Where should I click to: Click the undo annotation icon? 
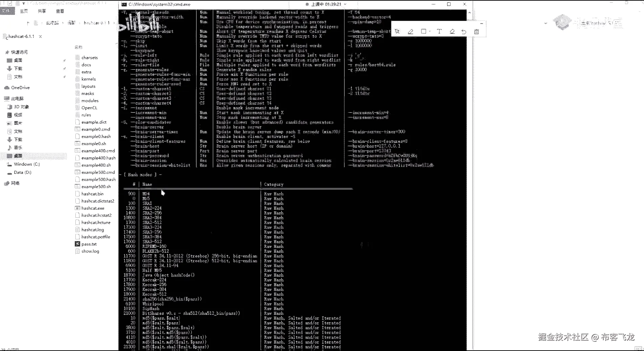464,31
